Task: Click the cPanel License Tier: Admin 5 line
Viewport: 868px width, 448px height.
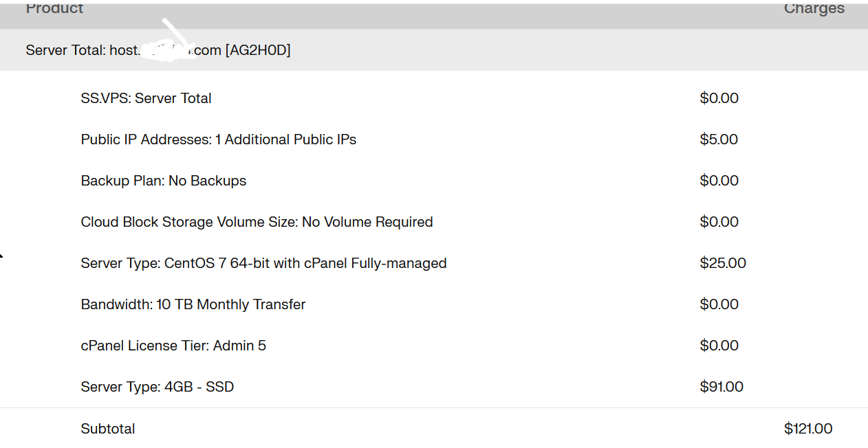Action: (173, 346)
